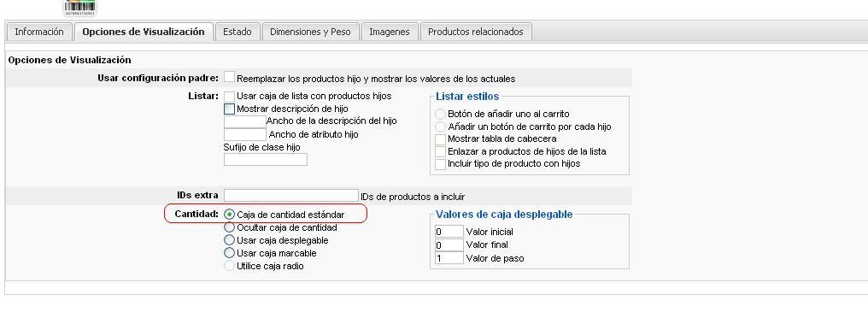
Task: Click the Ancho de la descripción del hijo field
Action: (244, 121)
